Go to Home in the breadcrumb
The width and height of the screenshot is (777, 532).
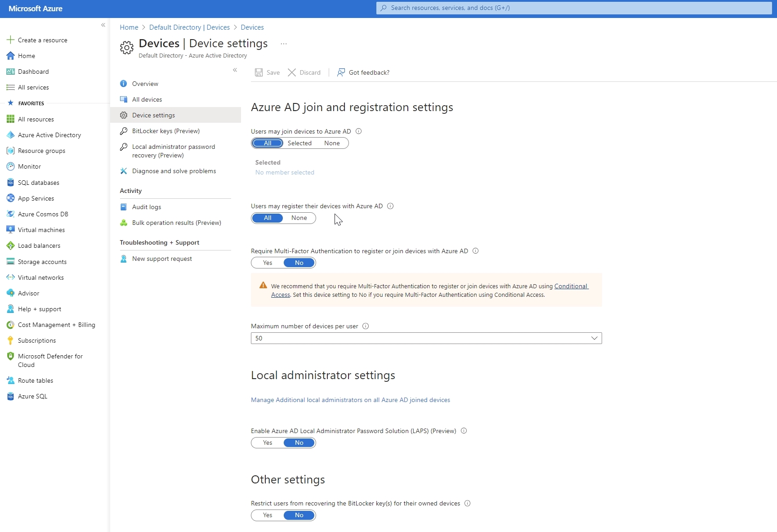pos(129,27)
